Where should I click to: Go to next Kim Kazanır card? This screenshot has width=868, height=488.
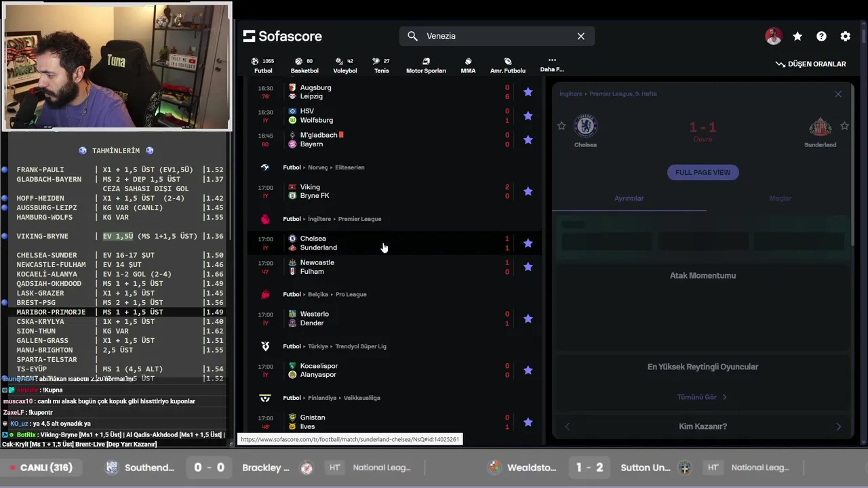[x=838, y=426]
